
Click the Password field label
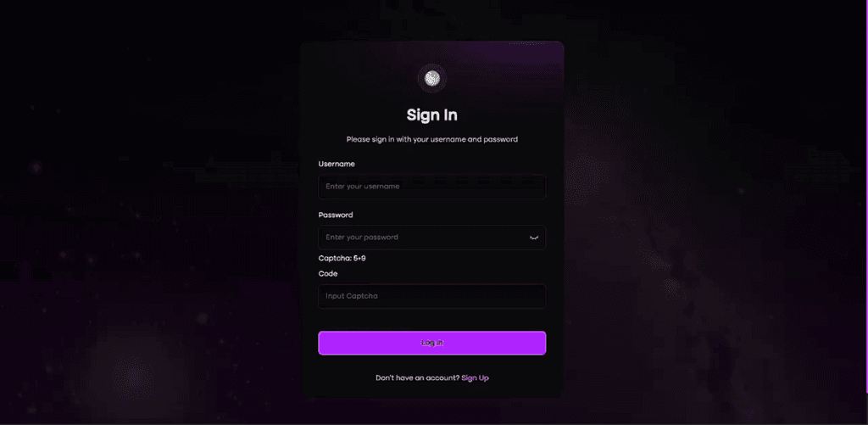click(336, 215)
